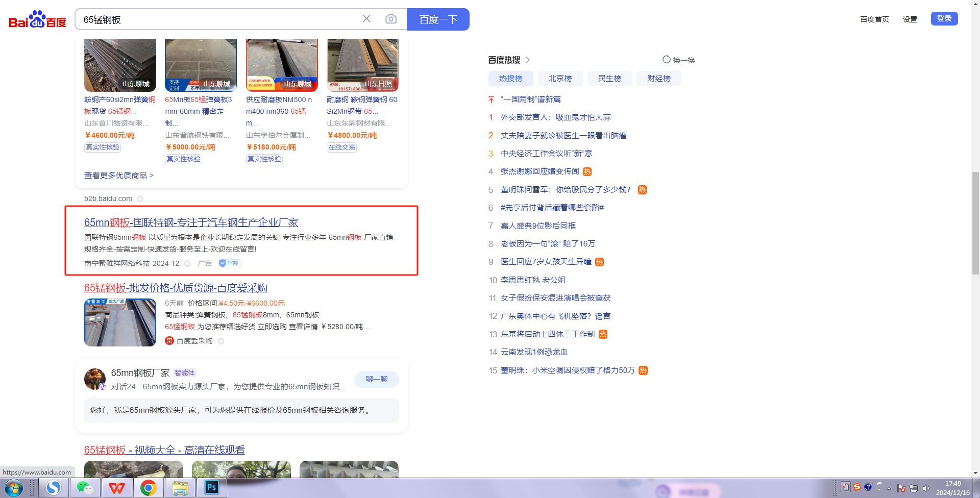Click the checkmark document tray icon
This screenshot has height=498, width=980.
pos(846,487)
